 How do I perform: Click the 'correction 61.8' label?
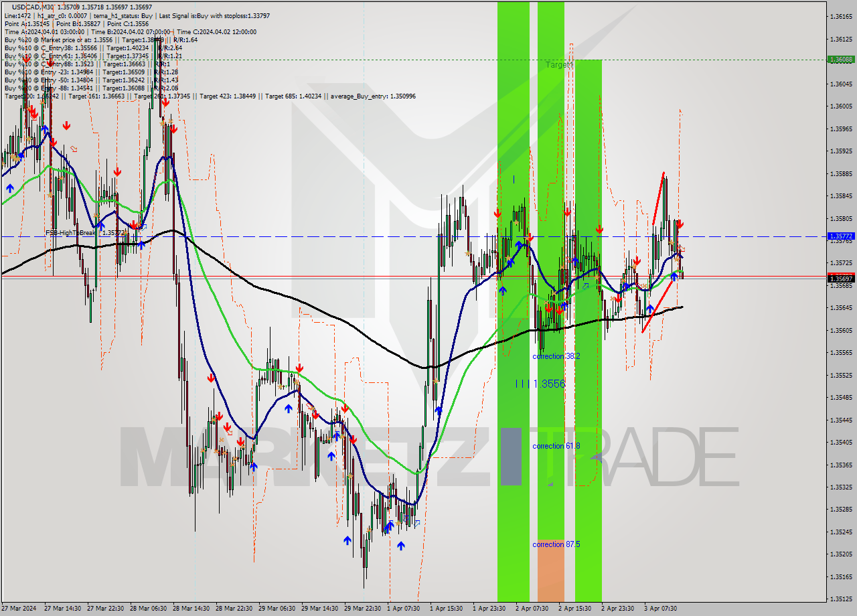point(556,446)
